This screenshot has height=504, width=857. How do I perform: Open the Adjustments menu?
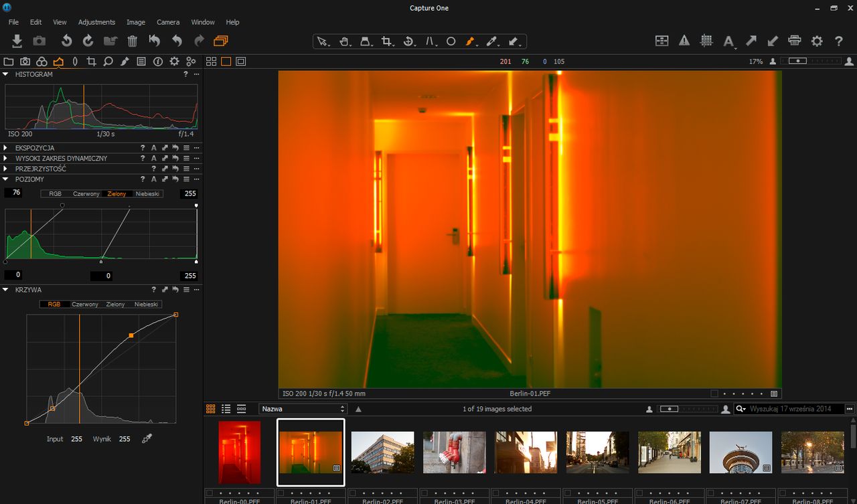click(x=96, y=22)
